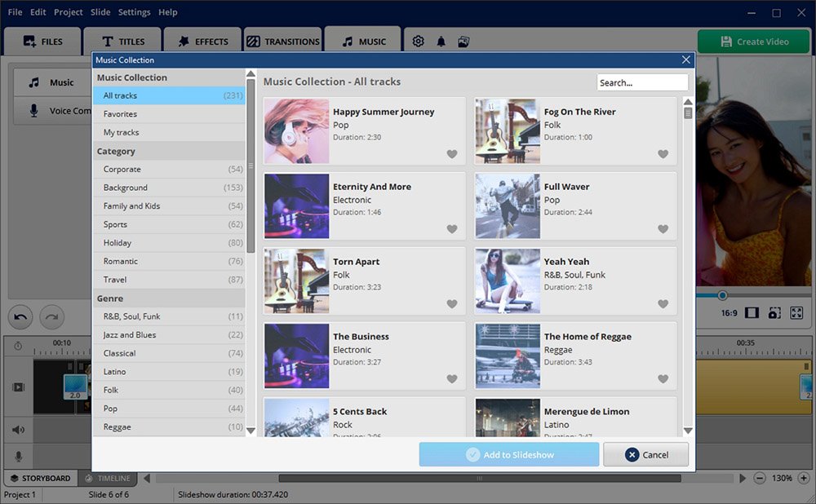Switch to the Effects tab
The width and height of the screenshot is (816, 504).
(x=203, y=41)
